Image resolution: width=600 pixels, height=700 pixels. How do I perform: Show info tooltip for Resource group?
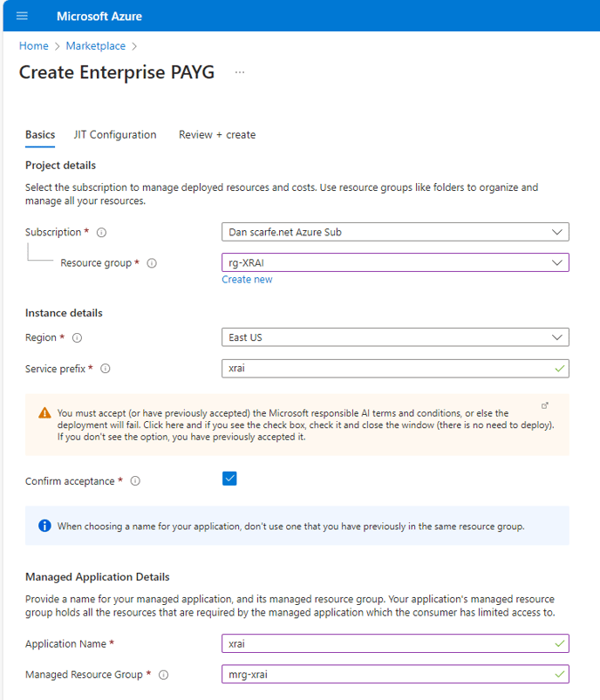152,263
